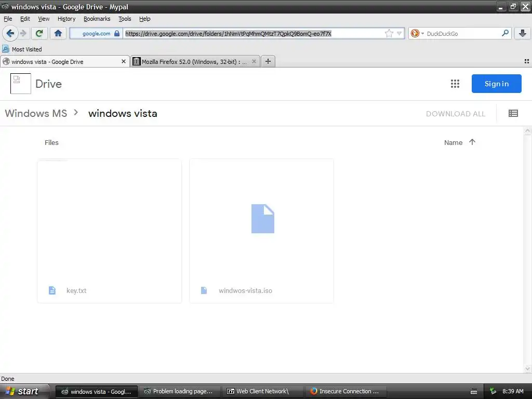
Task: Show the tab groups grid icon
Action: [527, 61]
